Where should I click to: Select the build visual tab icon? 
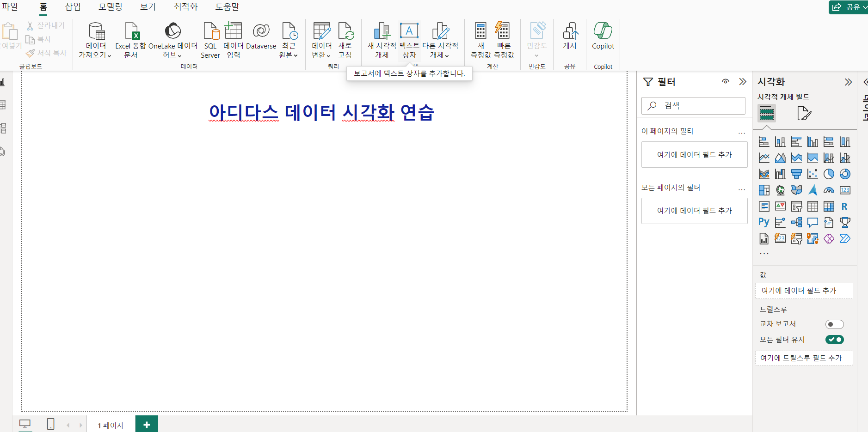pos(766,113)
